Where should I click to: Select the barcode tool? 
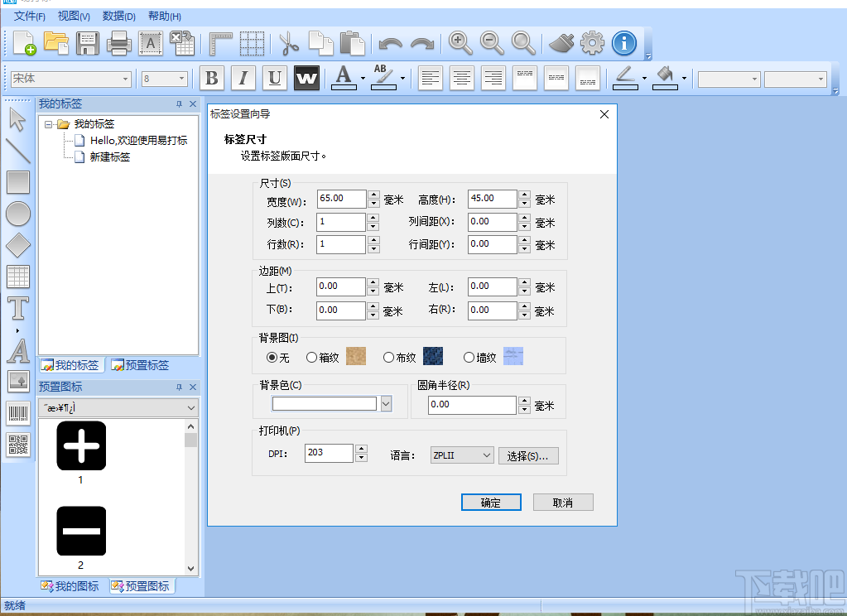[x=18, y=414]
